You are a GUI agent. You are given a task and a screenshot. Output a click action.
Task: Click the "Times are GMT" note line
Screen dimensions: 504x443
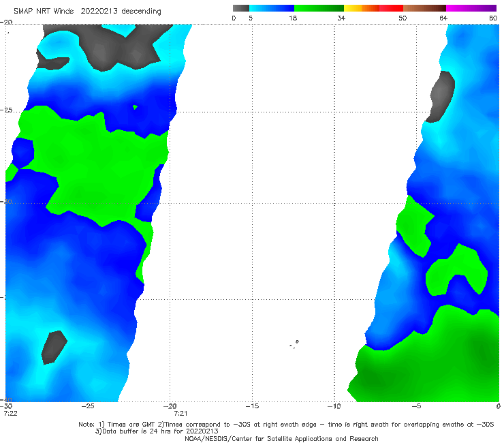pyautogui.click(x=286, y=425)
